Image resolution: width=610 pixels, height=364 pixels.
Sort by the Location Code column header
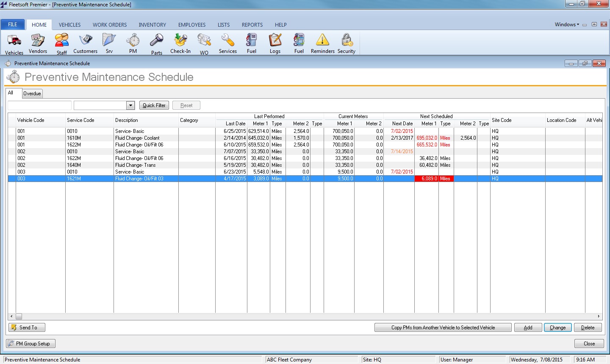click(x=565, y=120)
